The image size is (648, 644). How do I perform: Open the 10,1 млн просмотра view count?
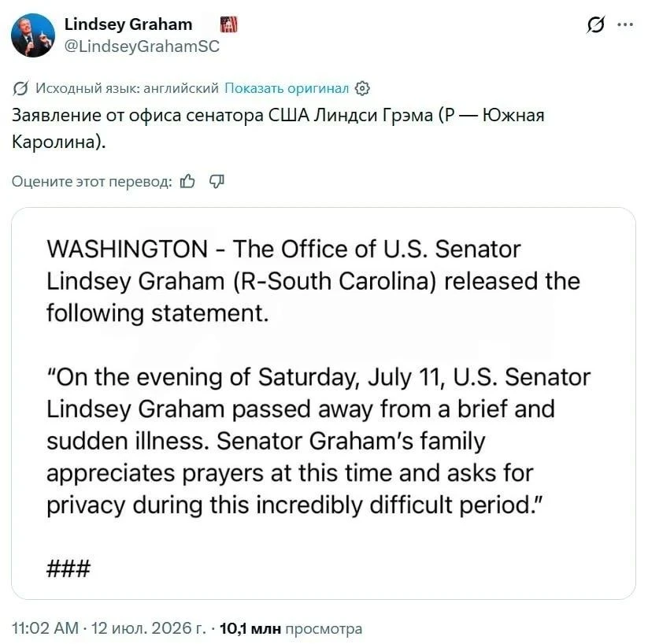pyautogui.click(x=291, y=629)
